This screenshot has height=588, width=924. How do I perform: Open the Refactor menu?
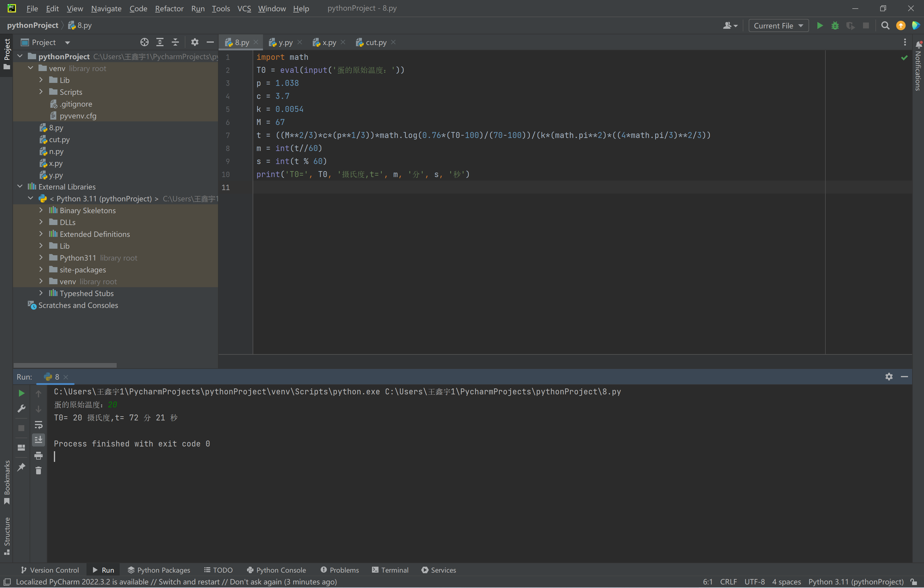(169, 9)
